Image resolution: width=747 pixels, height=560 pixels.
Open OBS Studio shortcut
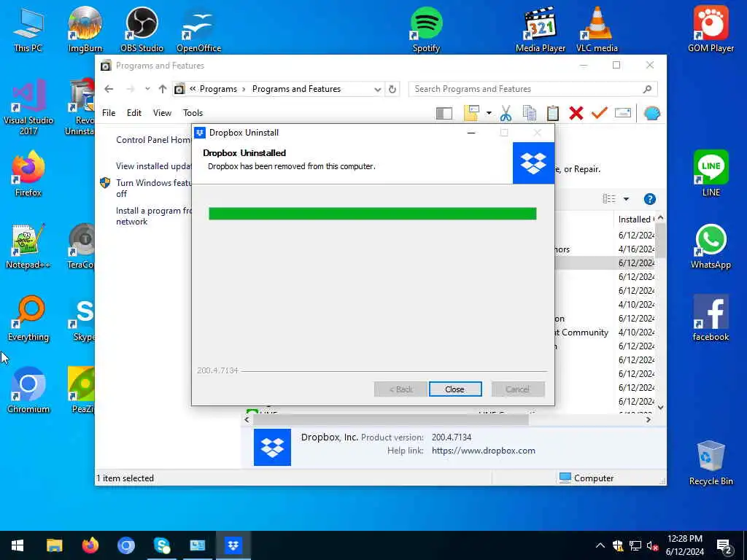pos(142,29)
